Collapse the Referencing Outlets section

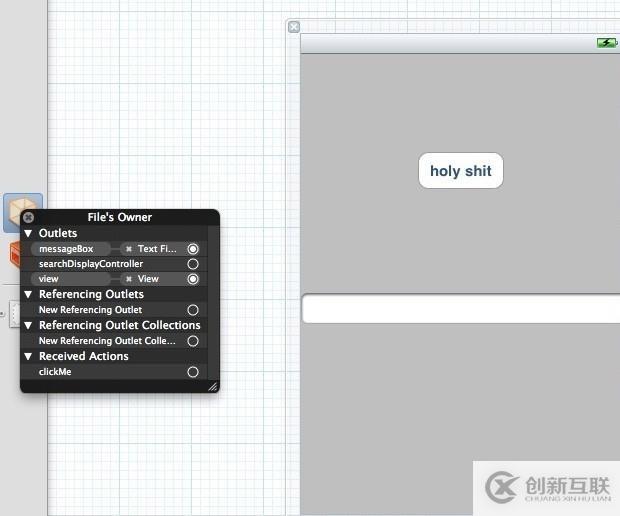[28, 295]
